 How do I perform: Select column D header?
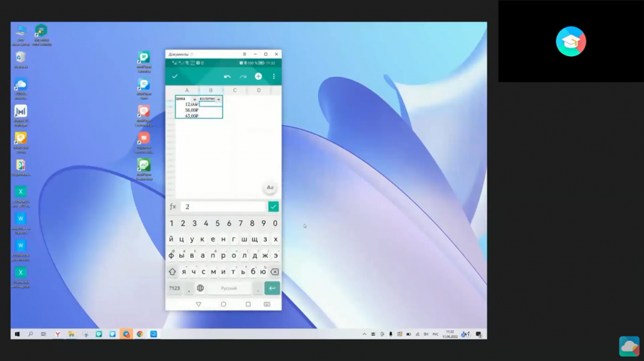pos(258,91)
